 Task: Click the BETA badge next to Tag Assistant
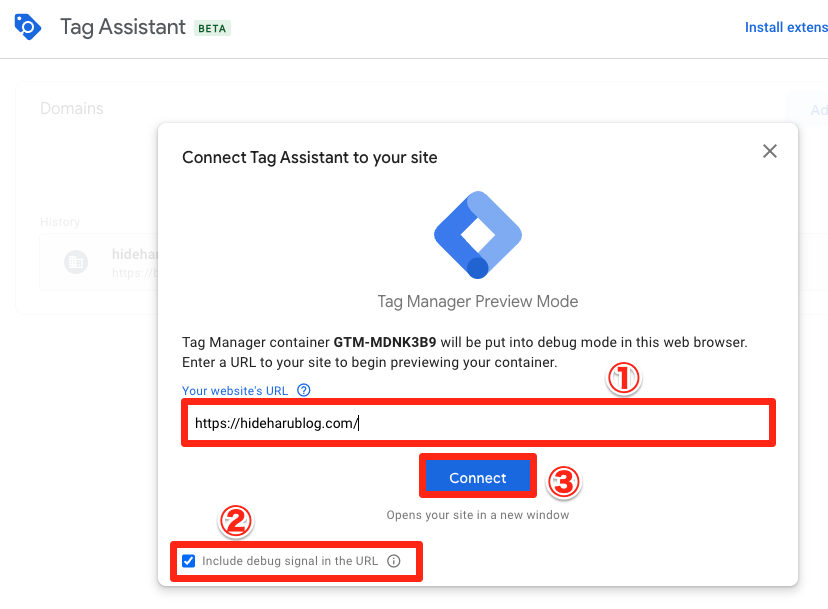(x=212, y=29)
